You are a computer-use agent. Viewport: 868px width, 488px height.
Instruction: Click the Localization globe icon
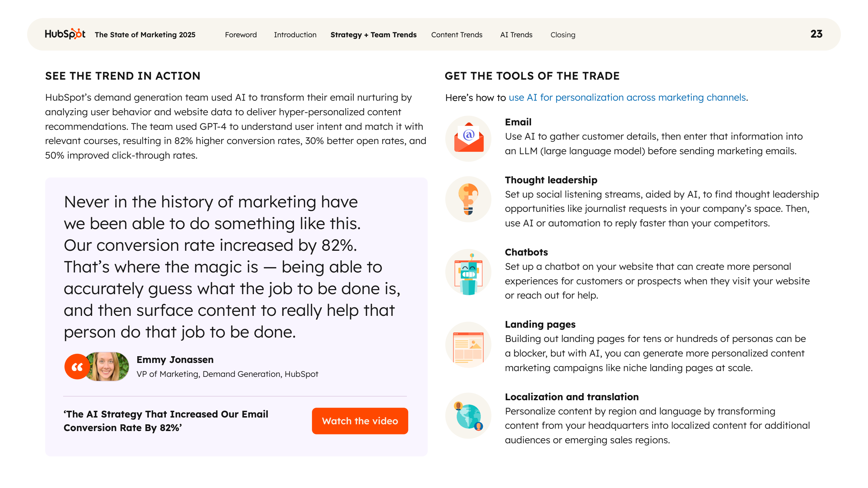click(469, 416)
